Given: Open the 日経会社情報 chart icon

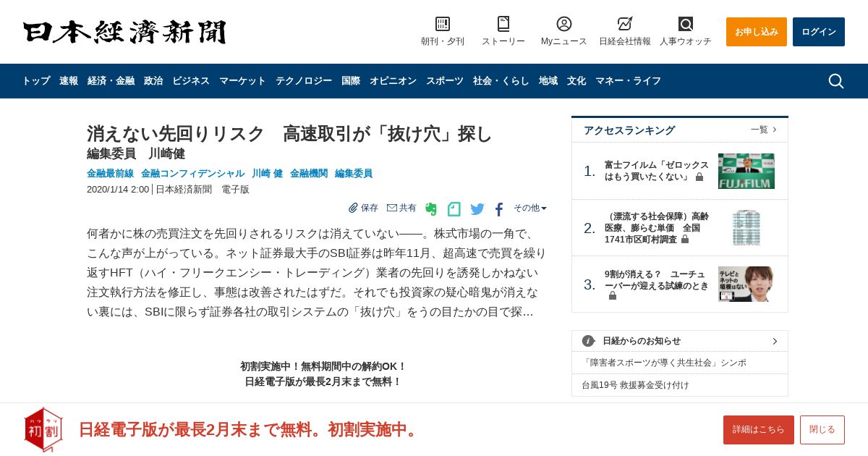Looking at the screenshot, I should point(625,24).
